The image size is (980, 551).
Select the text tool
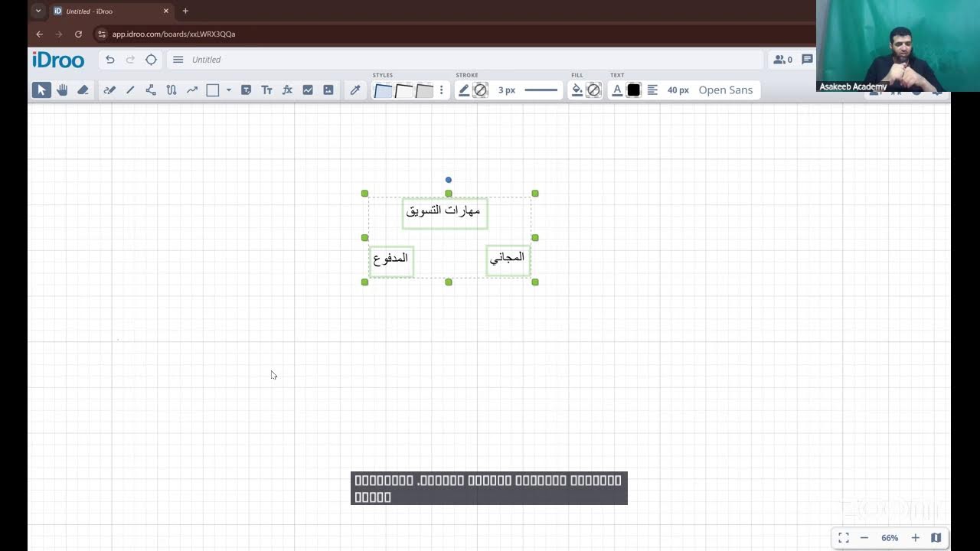266,90
